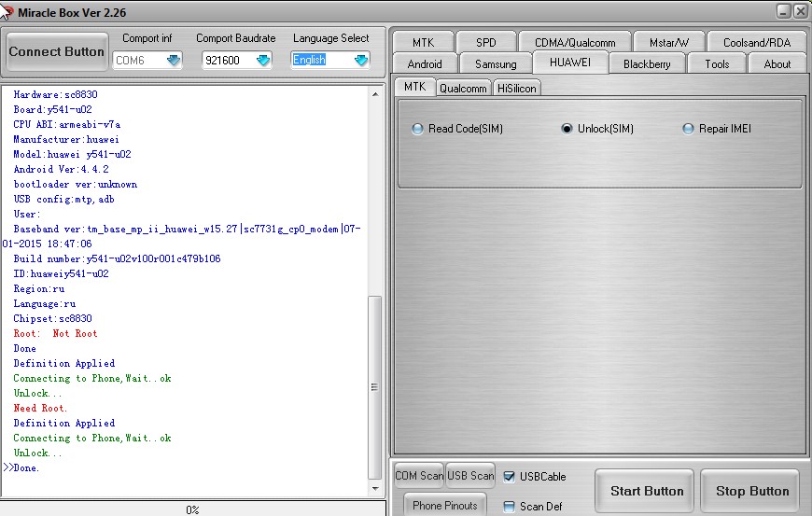
Task: Select the HUAWEI tab
Action: pos(570,63)
